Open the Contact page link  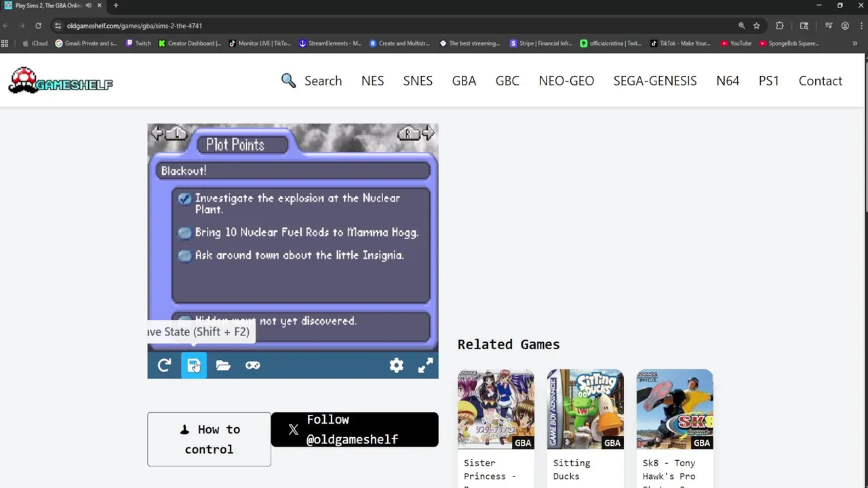click(820, 81)
